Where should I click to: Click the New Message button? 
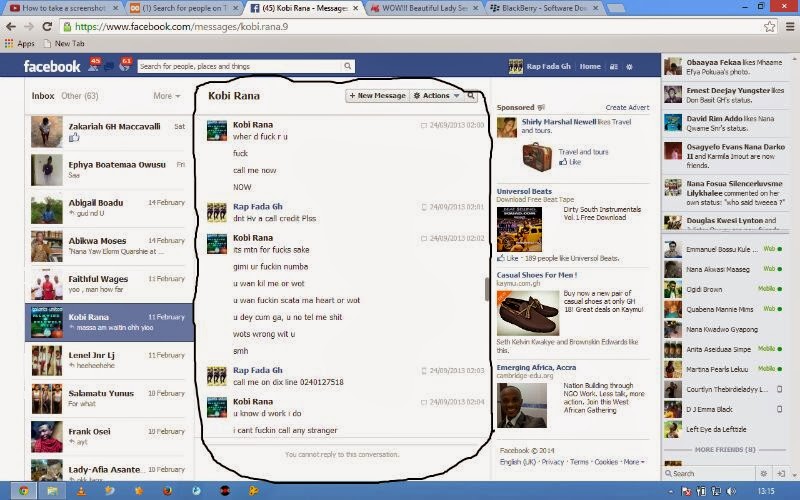[x=378, y=95]
